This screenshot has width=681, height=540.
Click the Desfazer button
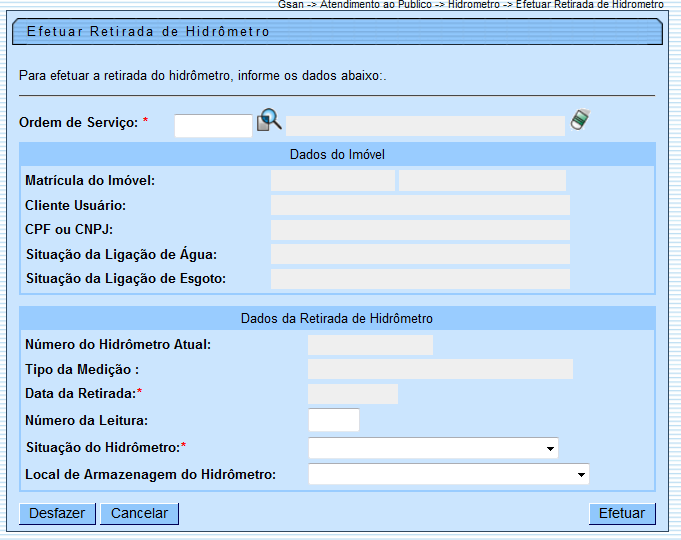pos(57,513)
